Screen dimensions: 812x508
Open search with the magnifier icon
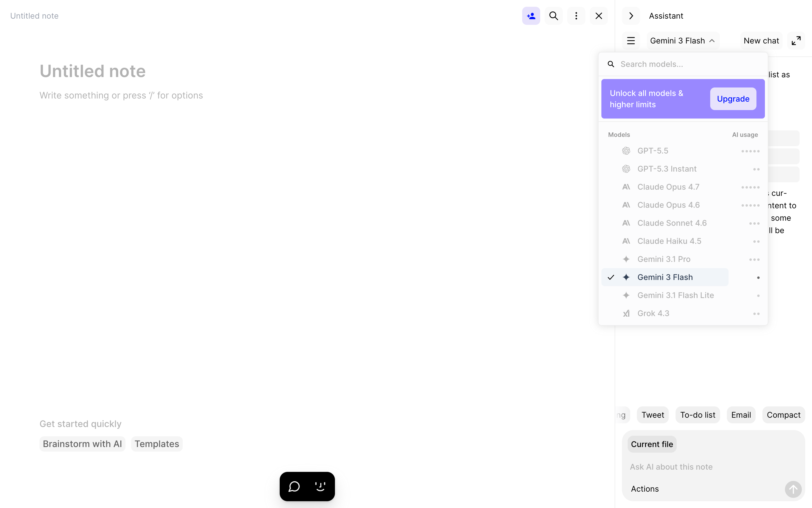point(553,16)
